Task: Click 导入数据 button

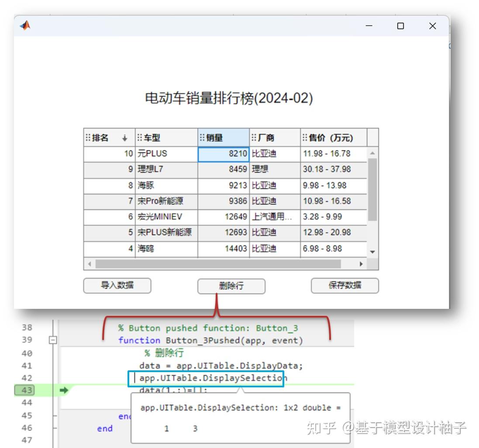Action: click(117, 286)
